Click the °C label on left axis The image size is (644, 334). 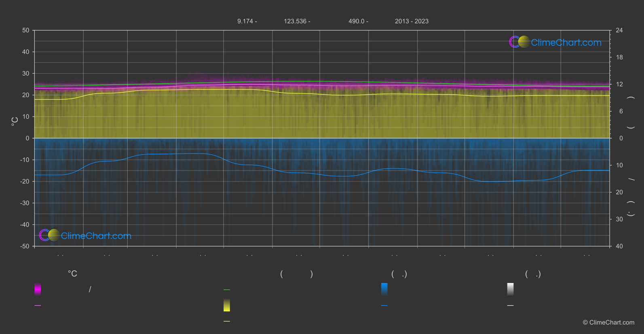(15, 121)
